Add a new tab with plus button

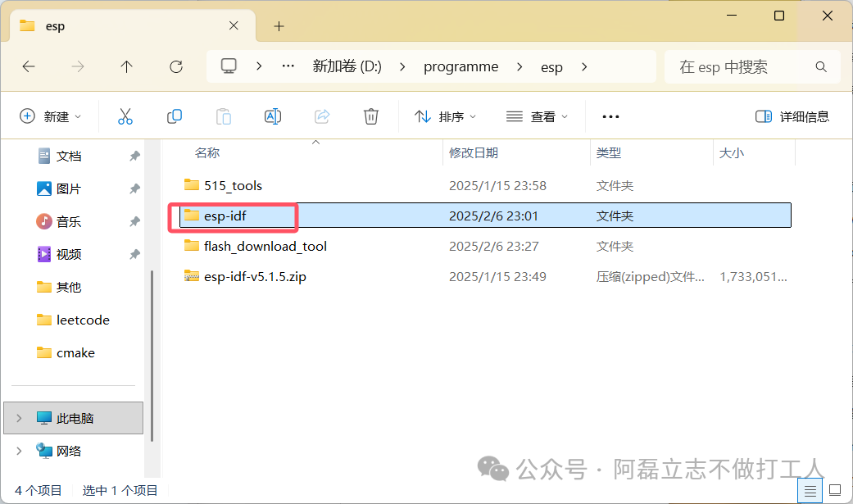tap(279, 26)
